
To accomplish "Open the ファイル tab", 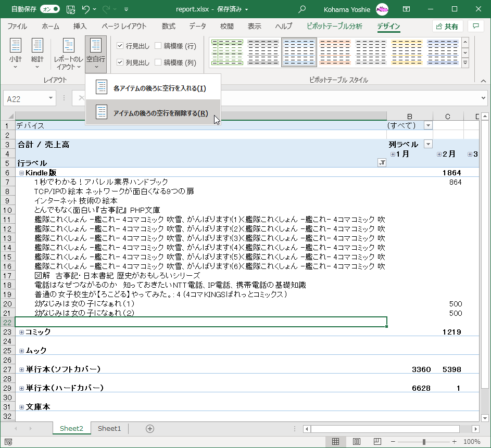I will (17, 27).
